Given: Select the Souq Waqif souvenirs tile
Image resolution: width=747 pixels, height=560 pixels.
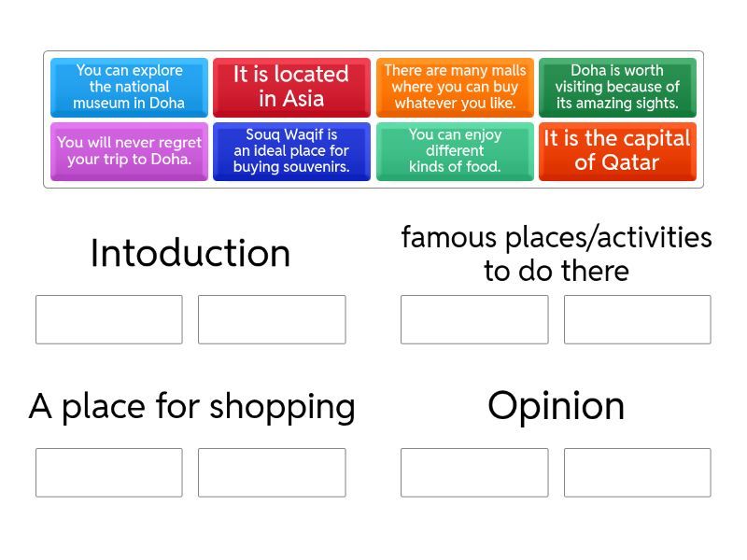Looking at the screenshot, I should pos(291,150).
